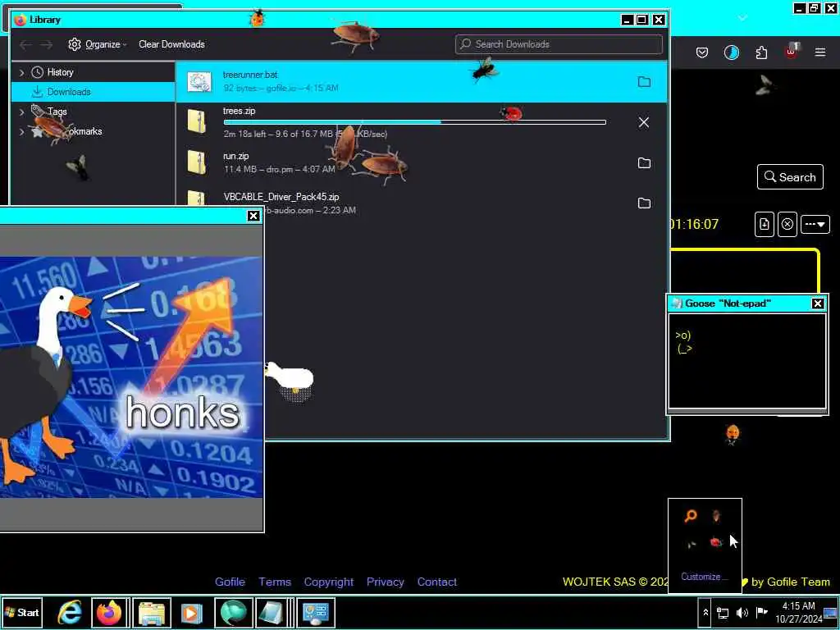Open File Explorer from the taskbar

(152, 612)
